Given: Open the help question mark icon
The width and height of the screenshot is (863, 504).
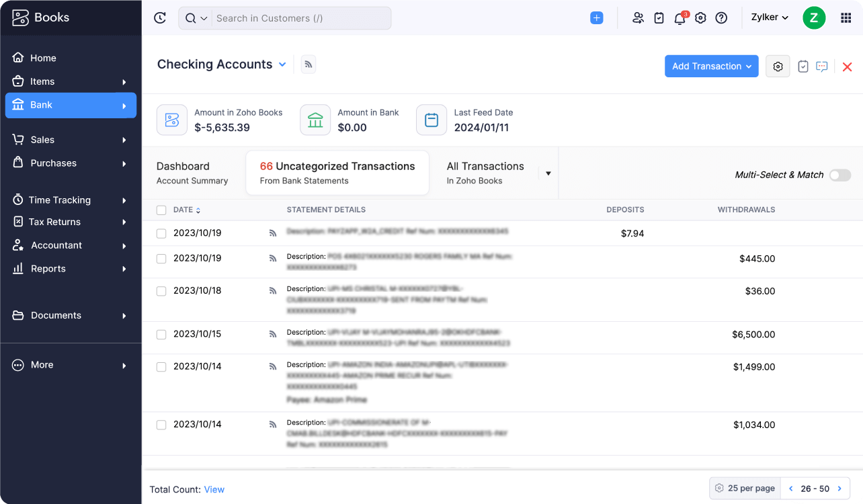Looking at the screenshot, I should coord(721,18).
